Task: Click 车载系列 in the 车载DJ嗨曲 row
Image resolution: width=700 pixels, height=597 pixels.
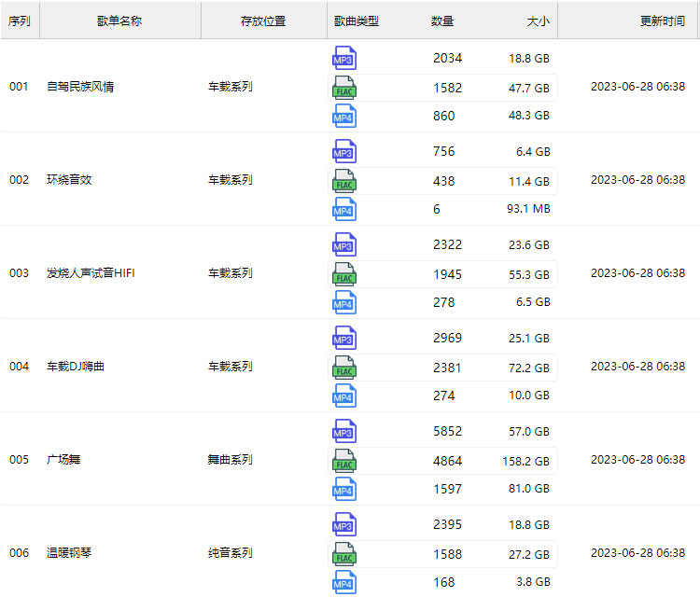Action: [x=231, y=367]
